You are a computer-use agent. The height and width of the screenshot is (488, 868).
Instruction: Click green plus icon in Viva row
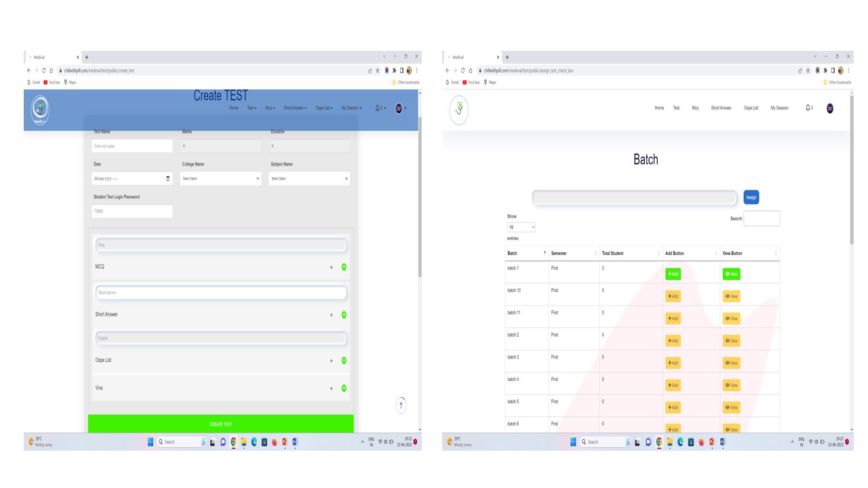point(344,388)
